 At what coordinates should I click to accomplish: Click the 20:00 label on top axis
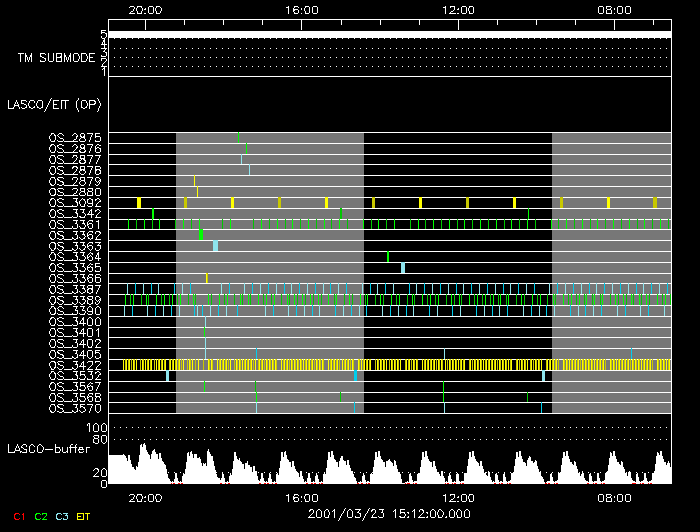146,9
